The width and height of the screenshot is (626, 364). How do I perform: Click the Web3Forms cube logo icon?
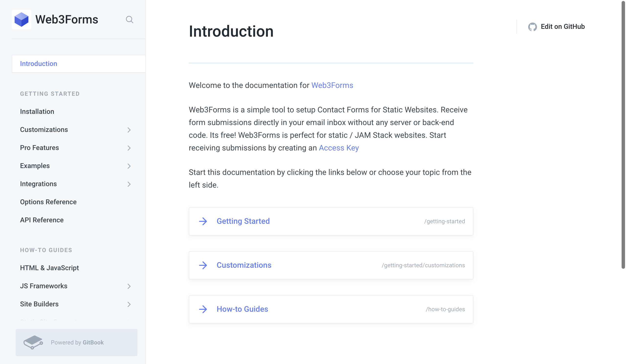[21, 19]
